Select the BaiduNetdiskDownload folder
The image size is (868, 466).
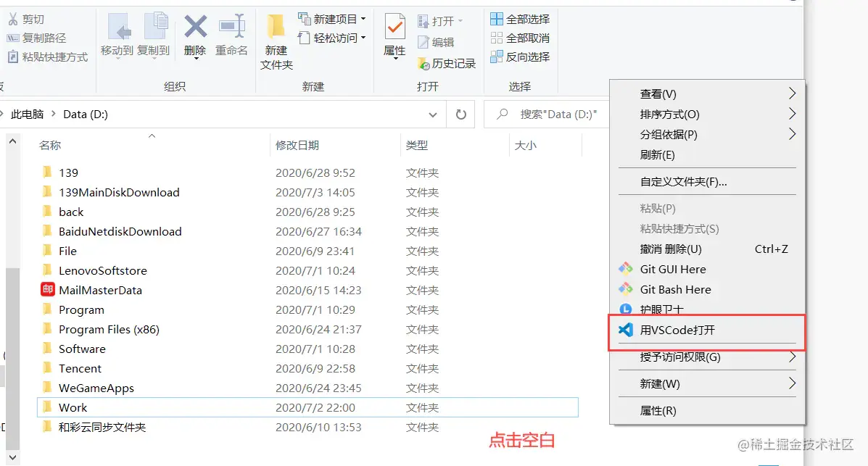pyautogui.click(x=120, y=231)
